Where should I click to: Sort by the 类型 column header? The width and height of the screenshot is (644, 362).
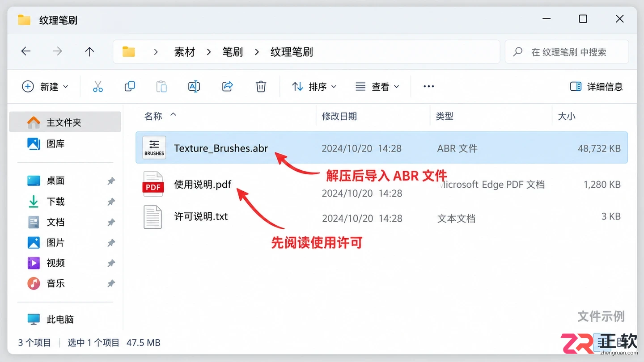[445, 116]
